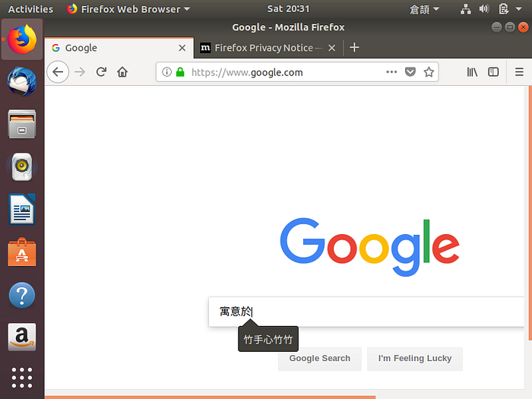Click the volume speaker icon
The height and width of the screenshot is (399, 532).
point(484,9)
